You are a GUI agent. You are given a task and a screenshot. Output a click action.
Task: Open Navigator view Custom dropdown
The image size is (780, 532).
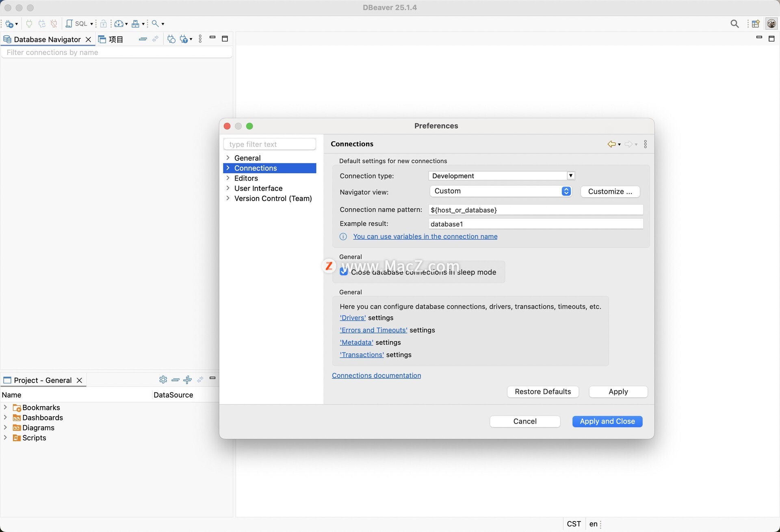tap(500, 191)
